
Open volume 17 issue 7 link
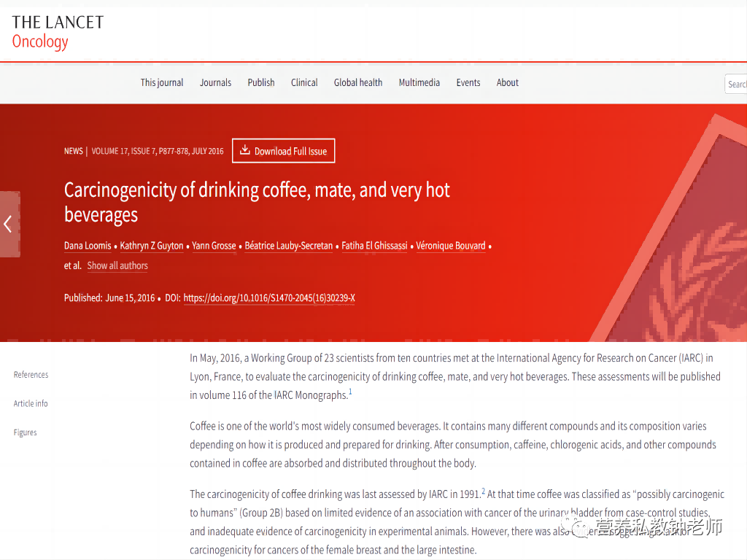[x=158, y=152]
